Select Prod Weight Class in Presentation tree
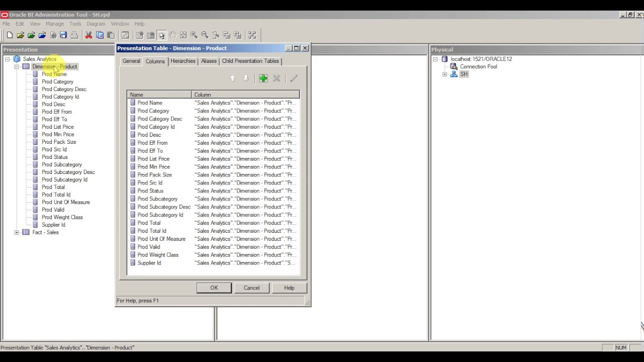644x362 pixels. pyautogui.click(x=62, y=217)
